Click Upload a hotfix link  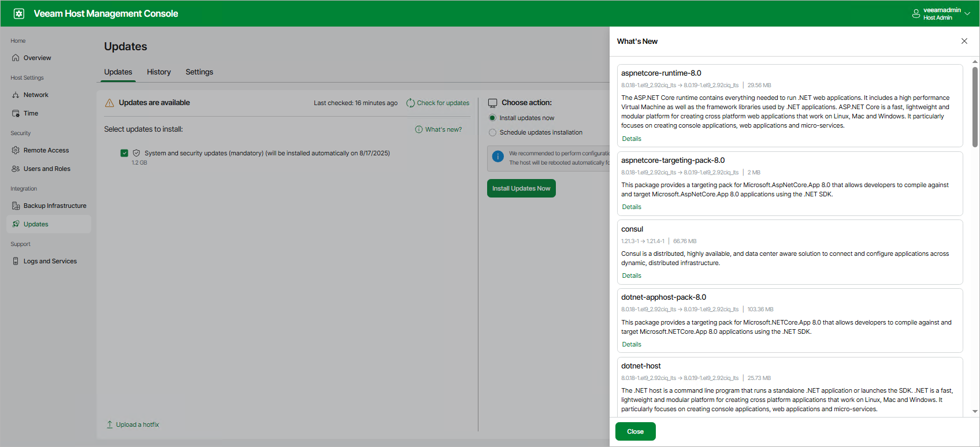point(138,424)
